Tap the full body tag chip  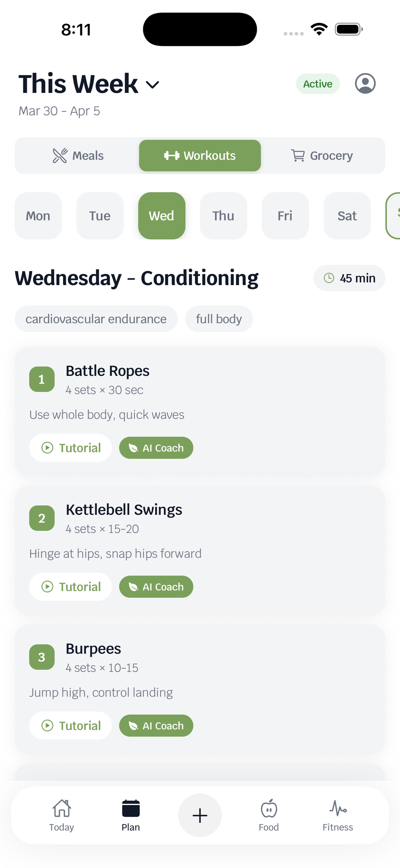[219, 319]
